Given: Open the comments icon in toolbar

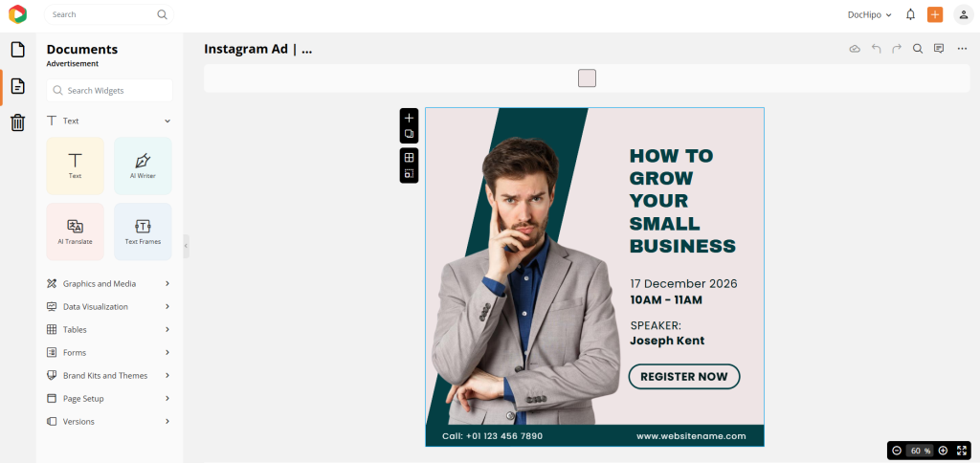Looking at the screenshot, I should (939, 49).
